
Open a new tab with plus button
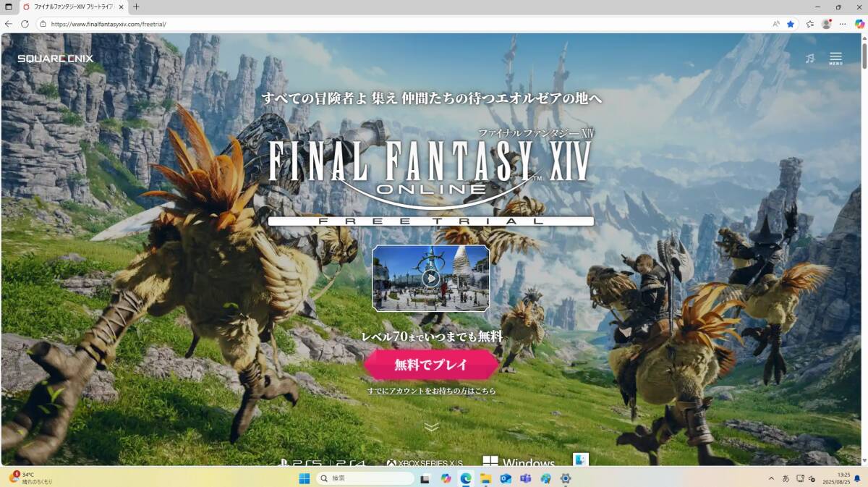coord(136,7)
